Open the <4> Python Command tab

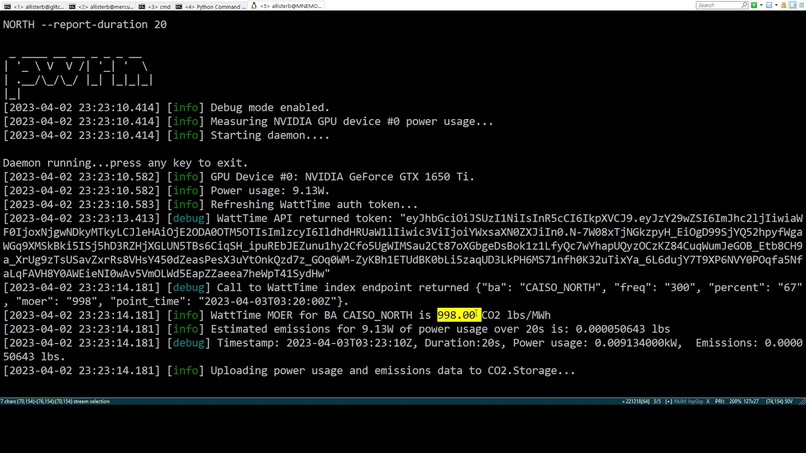point(212,6)
